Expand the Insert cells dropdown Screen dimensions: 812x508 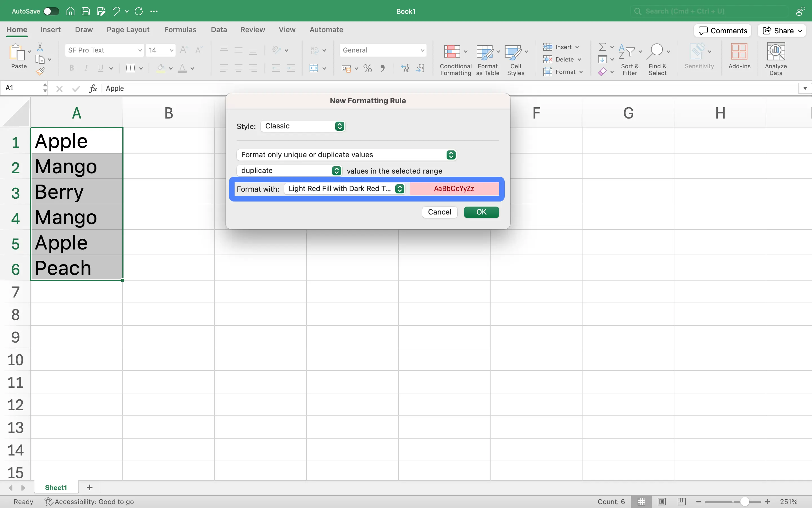[577, 47]
